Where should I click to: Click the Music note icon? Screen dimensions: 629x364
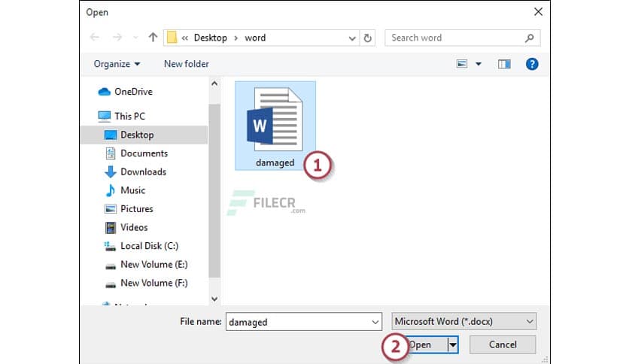tap(110, 190)
